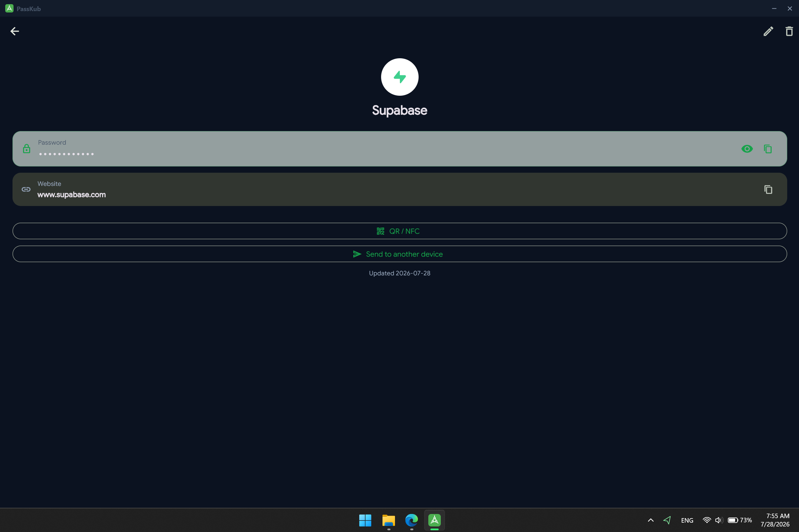
Task: Delete the Supabase entry with trash icon
Action: 789,31
